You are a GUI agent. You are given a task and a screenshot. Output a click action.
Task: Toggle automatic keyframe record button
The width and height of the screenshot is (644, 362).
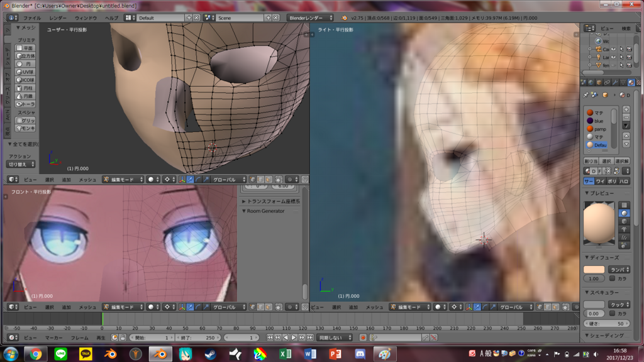click(x=363, y=337)
